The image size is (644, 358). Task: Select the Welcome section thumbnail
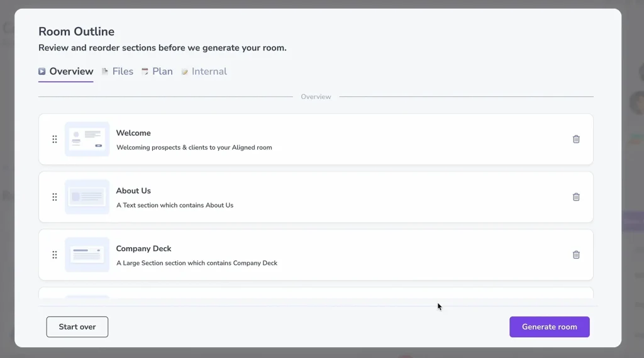click(87, 139)
